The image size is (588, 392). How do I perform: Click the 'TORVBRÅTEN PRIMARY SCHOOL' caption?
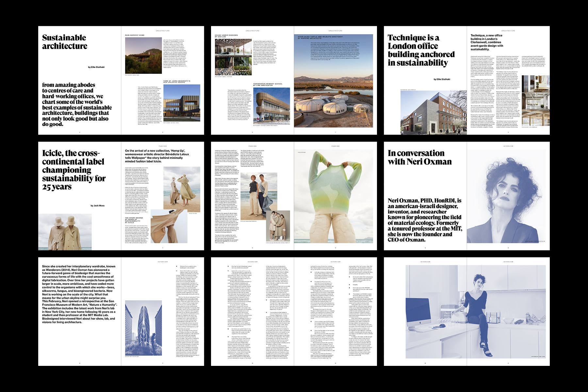(268, 85)
